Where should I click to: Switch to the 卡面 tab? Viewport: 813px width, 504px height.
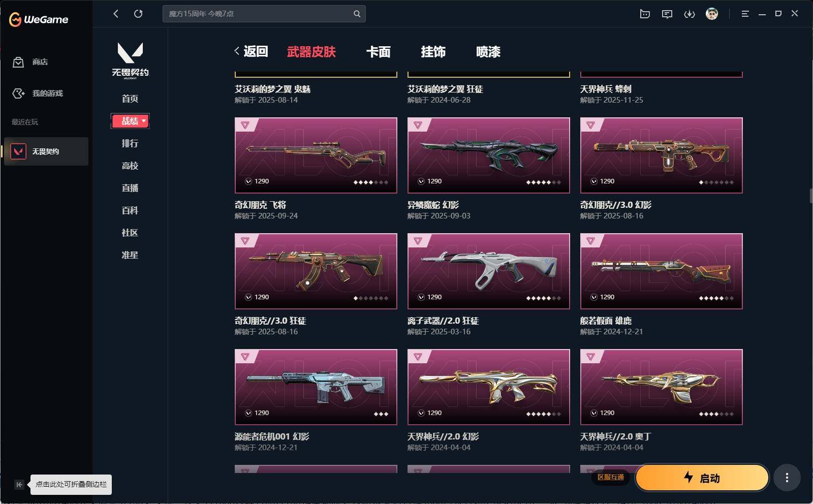378,51
